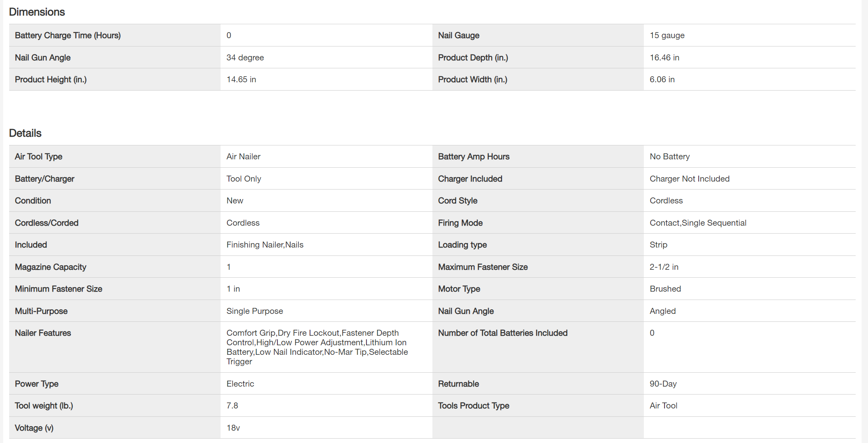Click the Details section heading
The height and width of the screenshot is (443, 868).
coord(25,133)
